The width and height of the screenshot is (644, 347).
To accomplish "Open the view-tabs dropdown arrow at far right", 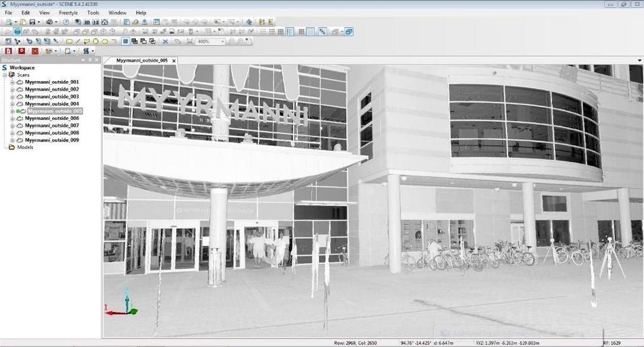I will 640,60.
